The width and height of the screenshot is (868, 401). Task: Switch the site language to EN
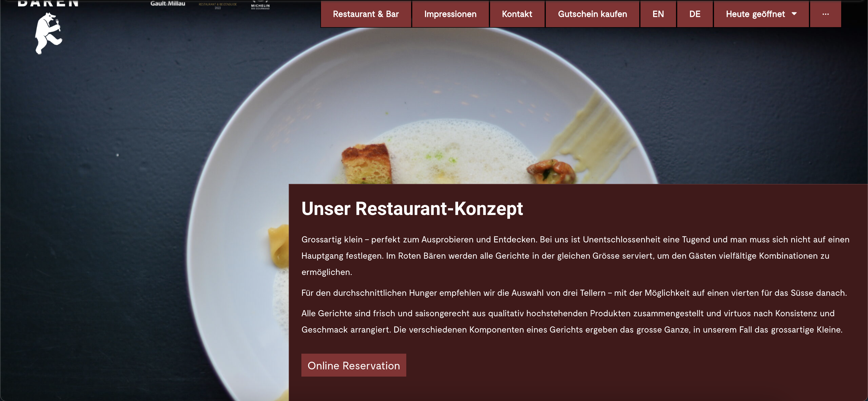658,14
